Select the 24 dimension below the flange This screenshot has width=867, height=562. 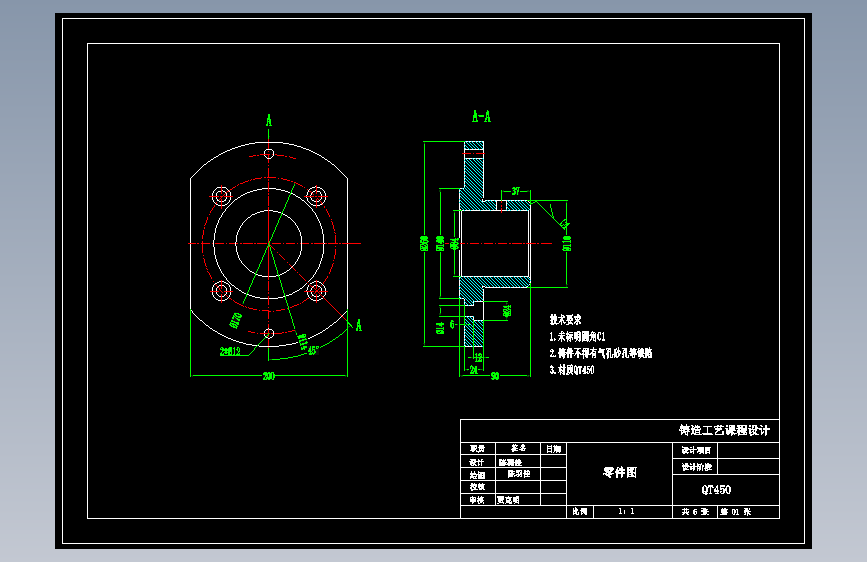pyautogui.click(x=473, y=370)
